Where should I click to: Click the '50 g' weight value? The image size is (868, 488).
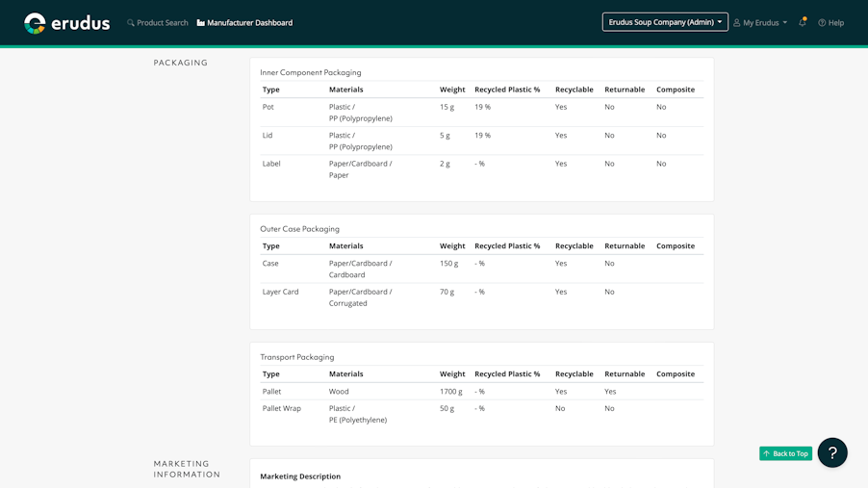pos(447,408)
